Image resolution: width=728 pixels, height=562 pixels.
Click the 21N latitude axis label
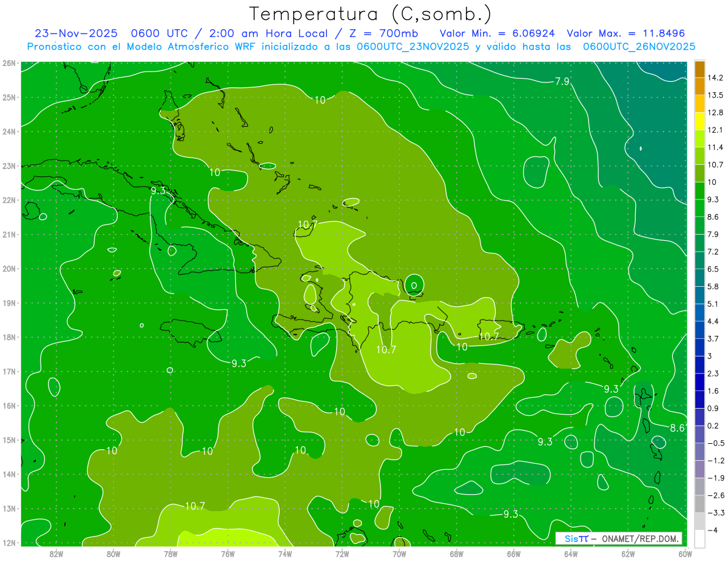pyautogui.click(x=8, y=234)
